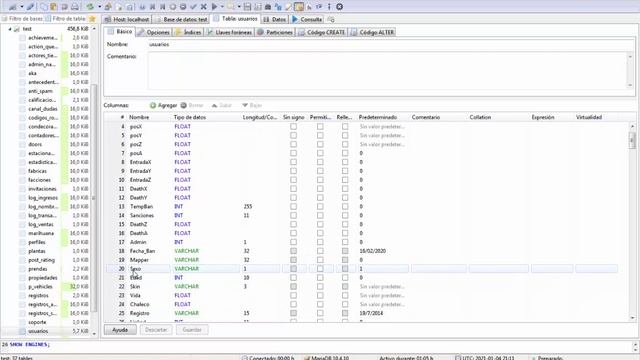Click the Descartar button

[x=156, y=330]
